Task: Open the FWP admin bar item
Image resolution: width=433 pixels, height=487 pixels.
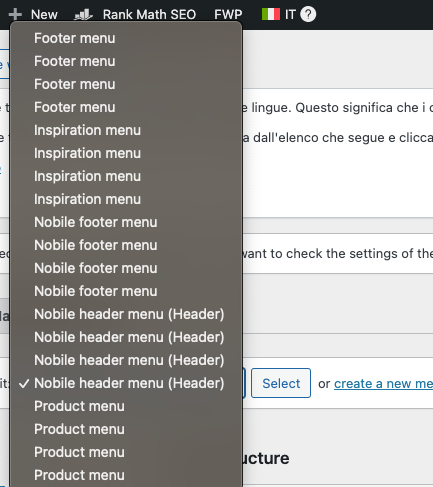Action: point(228,15)
